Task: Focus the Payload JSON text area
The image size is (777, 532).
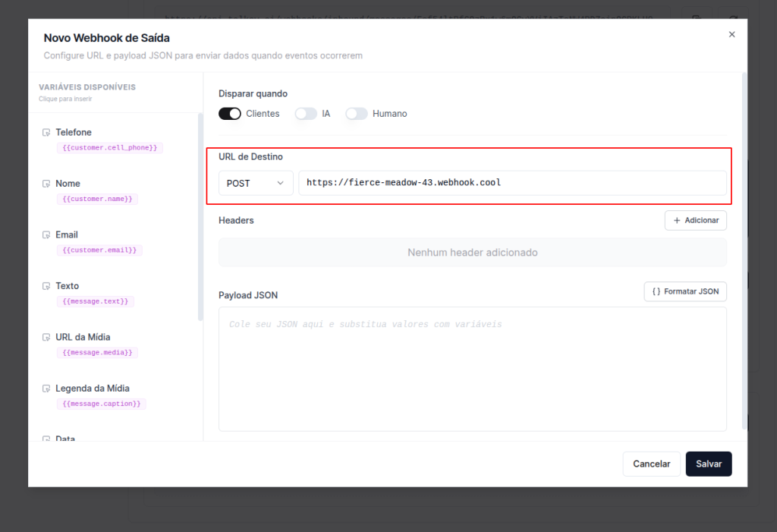Action: 472,369
